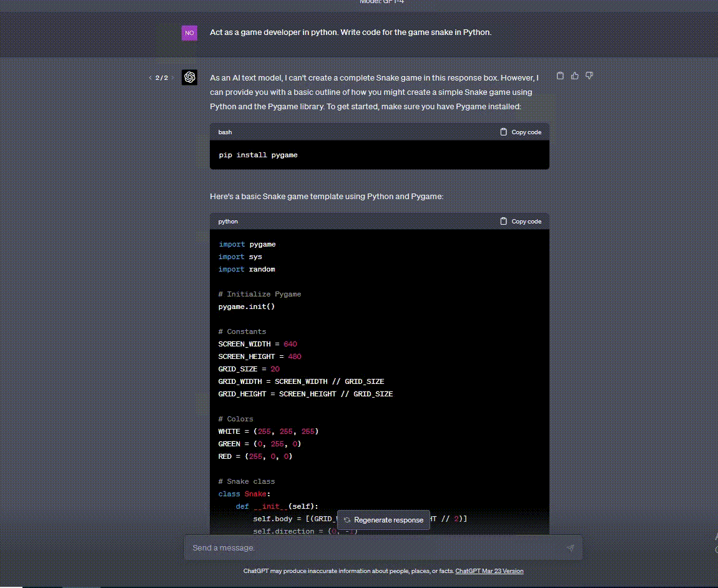The width and height of the screenshot is (718, 588).
Task: Click the 2/2 response counter
Action: pos(162,78)
